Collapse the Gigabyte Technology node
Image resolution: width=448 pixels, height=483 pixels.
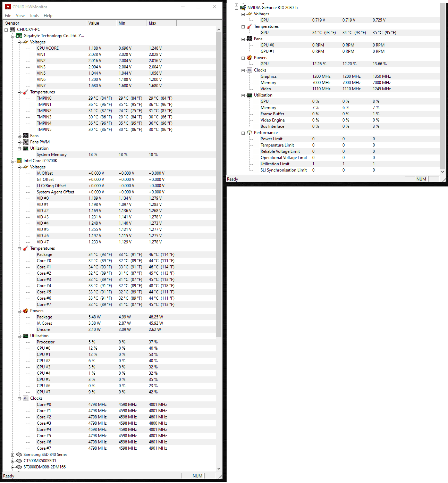coord(13,36)
